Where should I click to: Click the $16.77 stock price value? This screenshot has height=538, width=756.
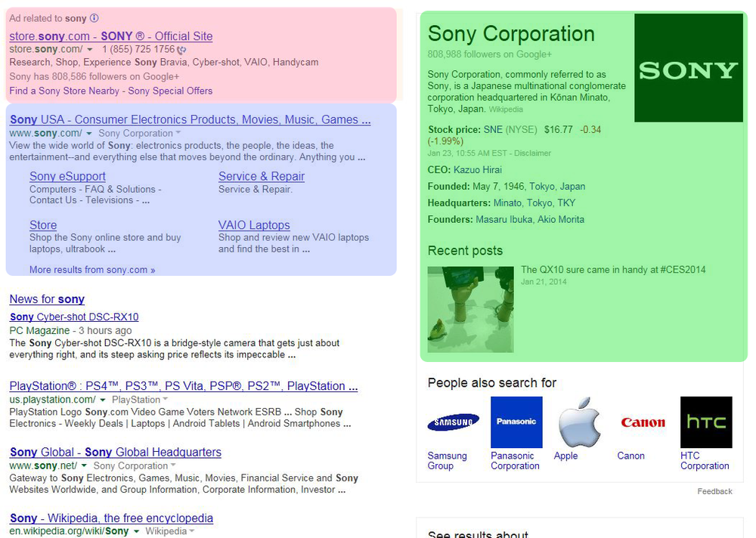tap(559, 130)
